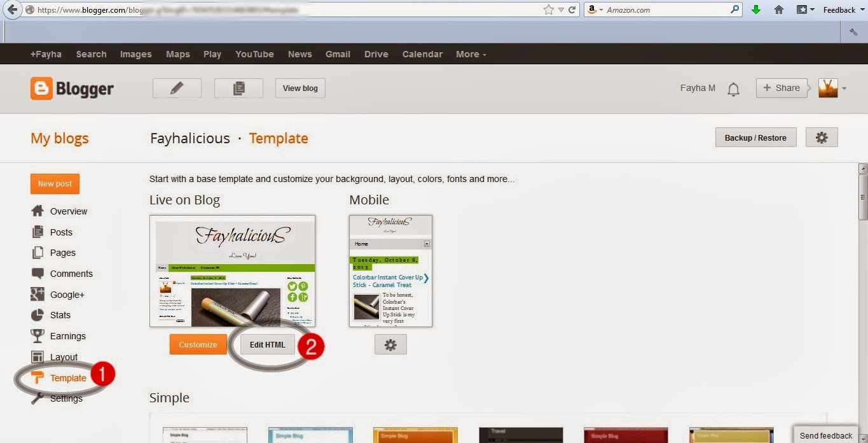Viewport: 868px width, 443px height.
Task: Click the View blog button
Action: click(300, 88)
